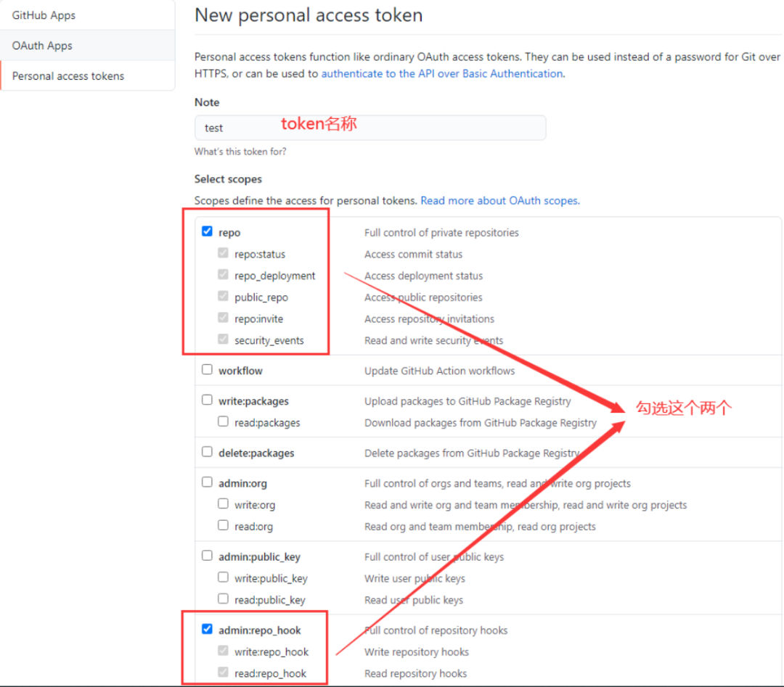Follow 'Read more about OAuth scopes' link

point(500,200)
